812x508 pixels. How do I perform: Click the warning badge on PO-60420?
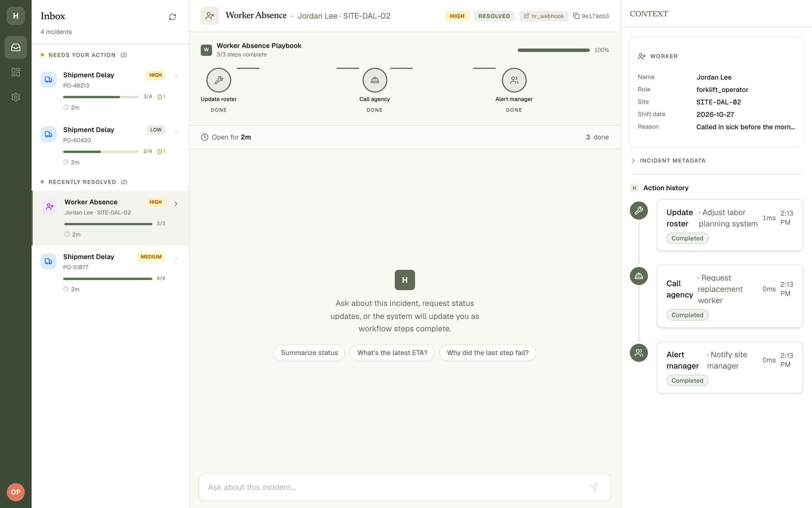click(161, 152)
